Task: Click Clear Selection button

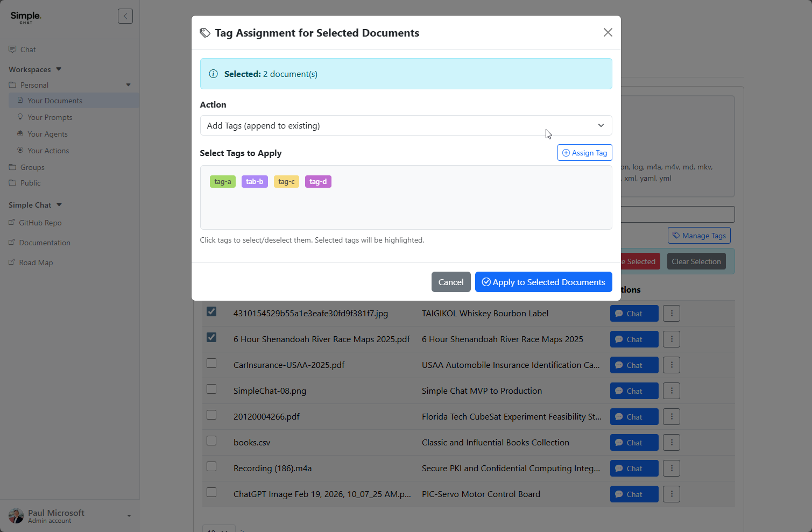Action: point(696,261)
